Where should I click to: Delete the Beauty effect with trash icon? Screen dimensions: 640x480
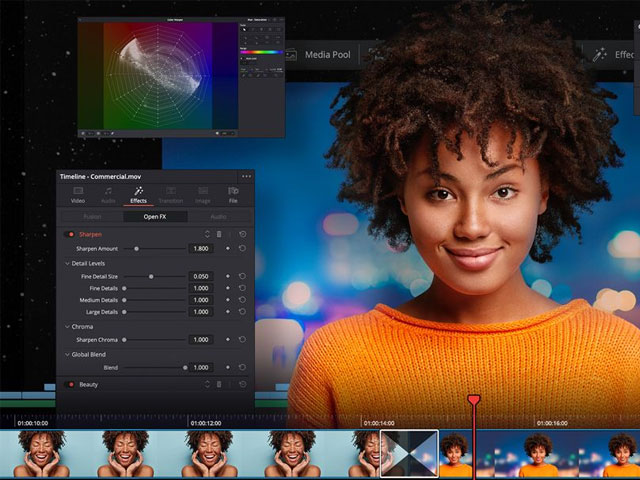219,384
